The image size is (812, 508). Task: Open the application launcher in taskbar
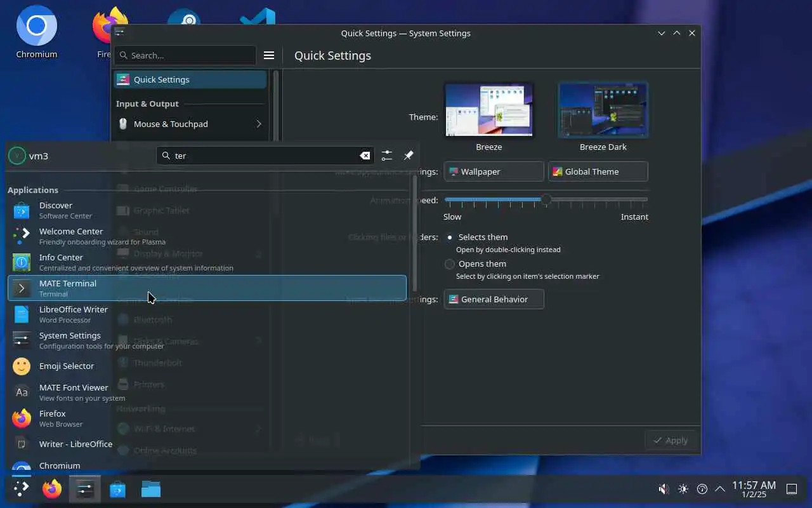[x=21, y=489]
